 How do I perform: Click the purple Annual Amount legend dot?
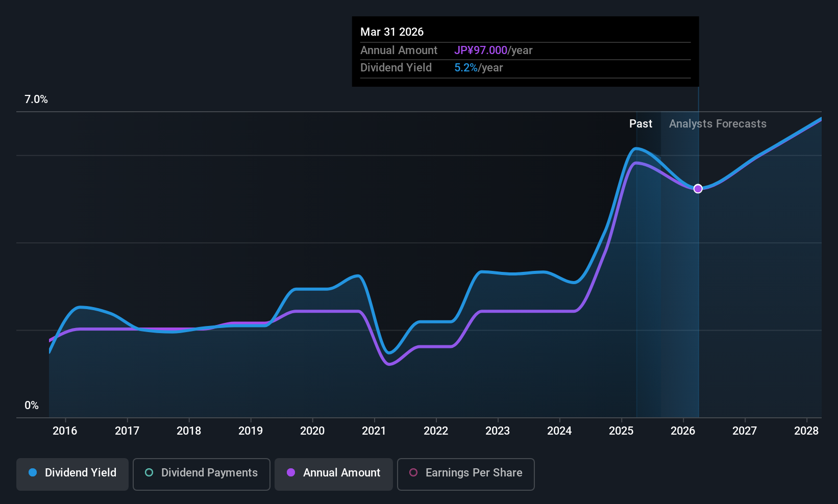click(291, 472)
